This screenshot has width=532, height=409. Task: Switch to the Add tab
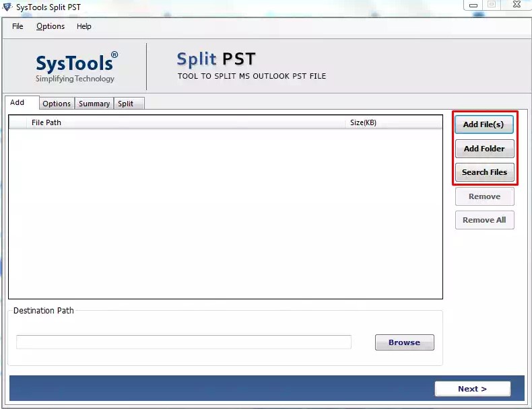point(21,103)
